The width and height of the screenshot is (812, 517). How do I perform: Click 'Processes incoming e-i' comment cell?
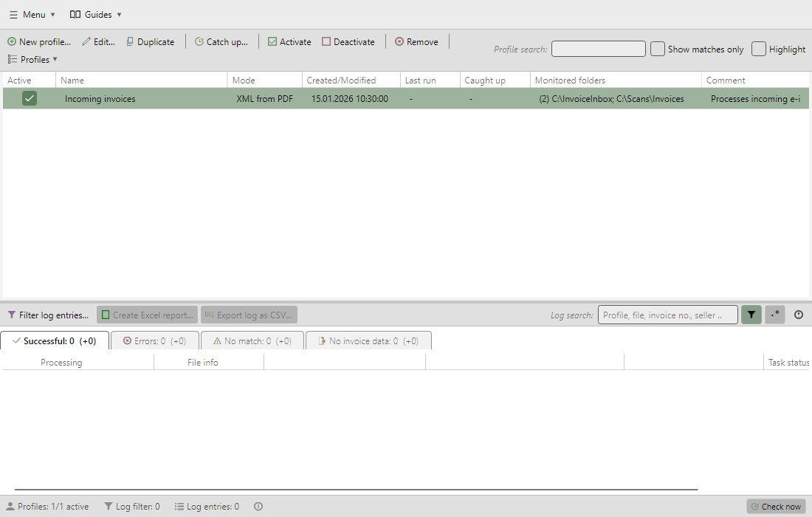(756, 99)
